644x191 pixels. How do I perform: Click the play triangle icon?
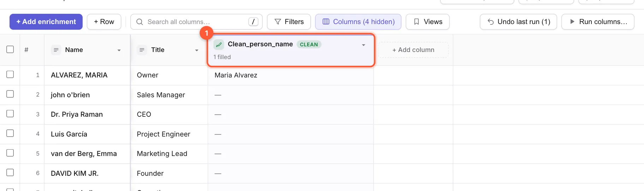point(572,22)
